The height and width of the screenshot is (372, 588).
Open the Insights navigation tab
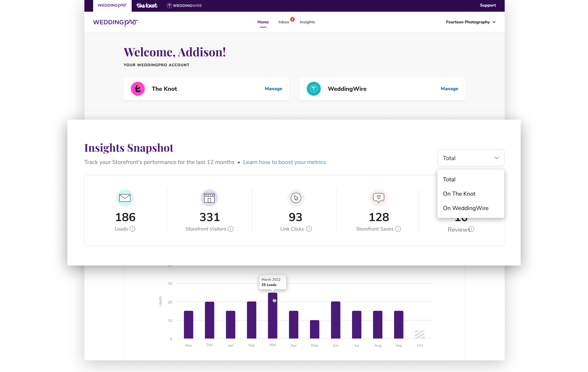[x=307, y=22]
